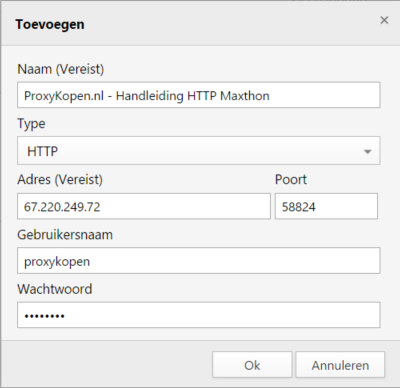Click the Adres field containing 67.220.249.72
Viewport: 400px width, 388px height.
point(144,206)
